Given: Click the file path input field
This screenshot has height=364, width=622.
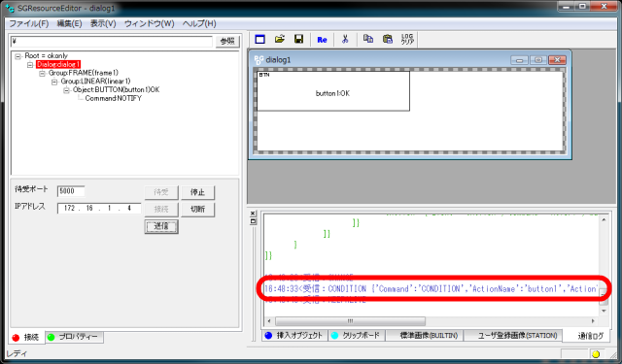Looking at the screenshot, I should pyautogui.click(x=112, y=41).
